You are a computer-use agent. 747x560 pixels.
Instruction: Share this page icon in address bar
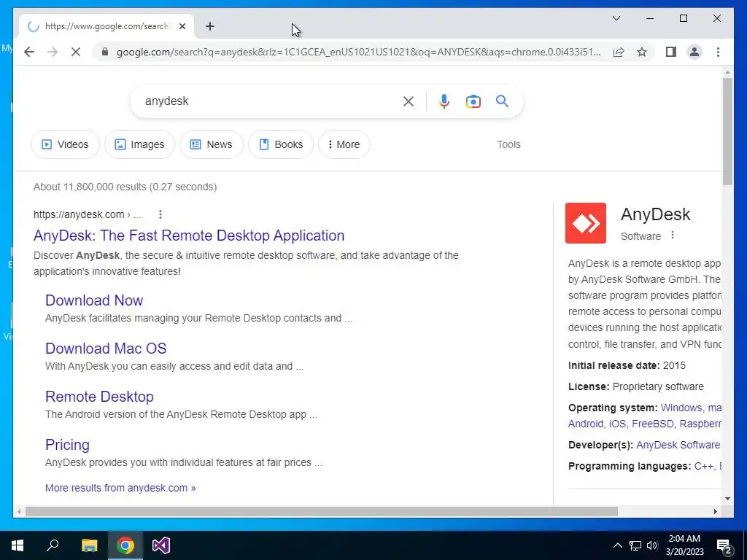click(619, 52)
